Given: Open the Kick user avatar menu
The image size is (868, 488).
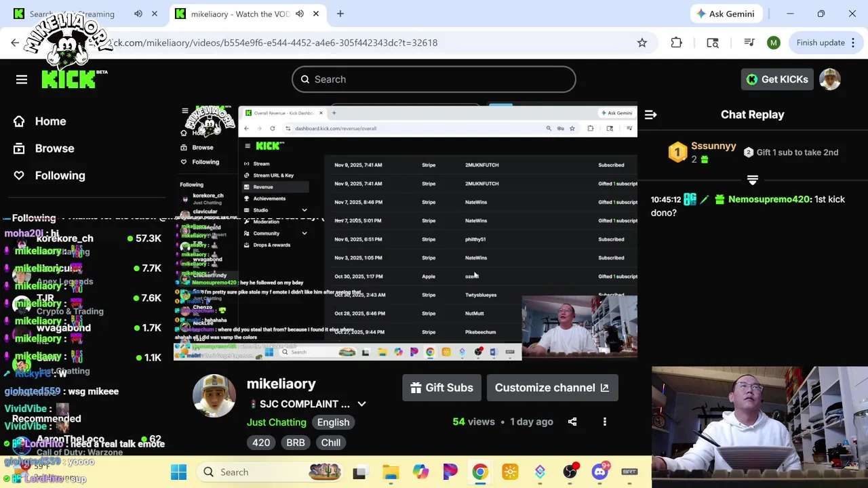Looking at the screenshot, I should [x=830, y=79].
